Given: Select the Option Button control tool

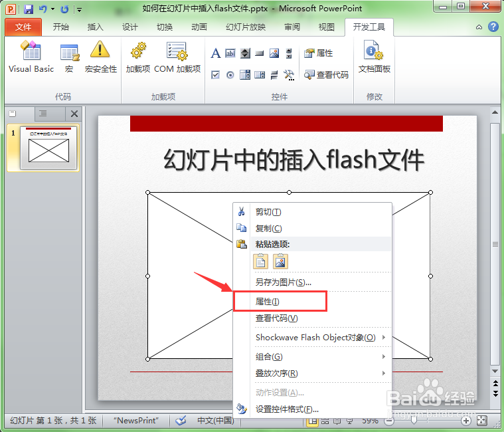Looking at the screenshot, I should [x=230, y=75].
